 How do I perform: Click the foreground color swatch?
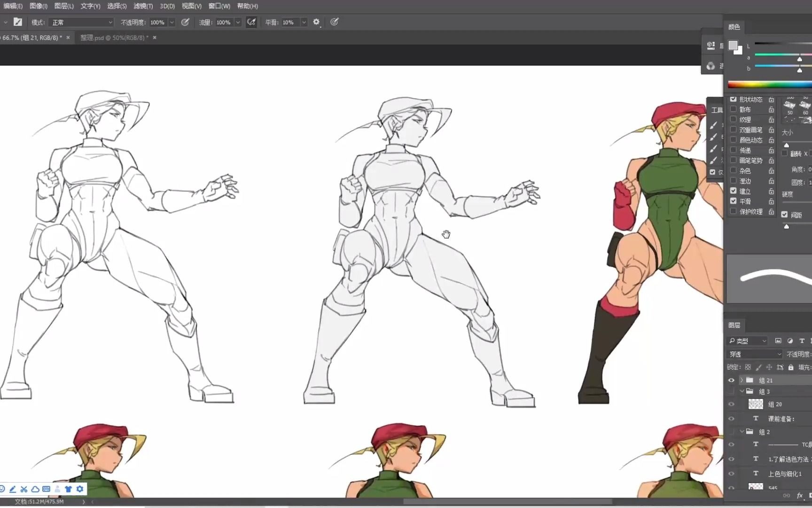coord(733,46)
